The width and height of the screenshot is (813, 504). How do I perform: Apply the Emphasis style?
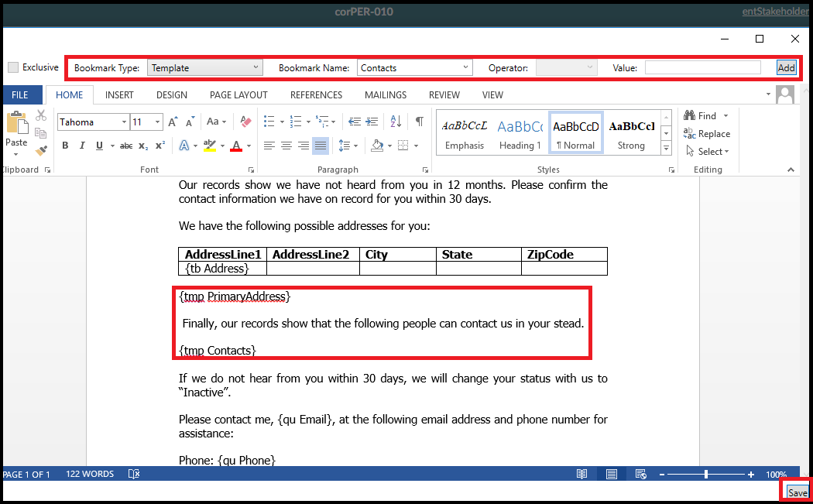tap(465, 134)
